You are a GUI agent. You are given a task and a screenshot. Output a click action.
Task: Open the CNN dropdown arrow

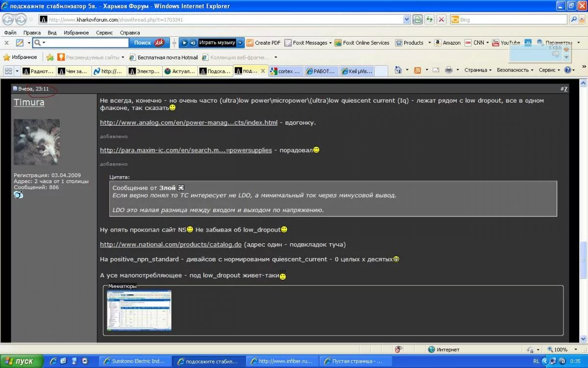(x=488, y=43)
